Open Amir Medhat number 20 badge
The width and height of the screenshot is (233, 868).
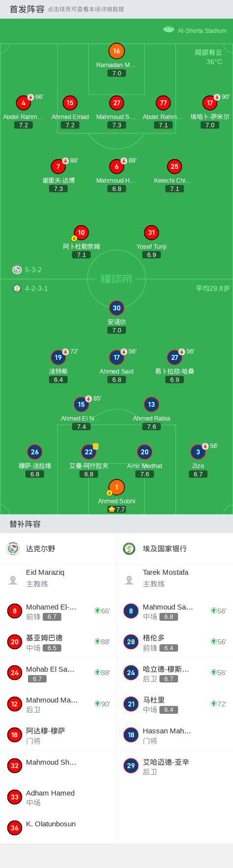[145, 452]
